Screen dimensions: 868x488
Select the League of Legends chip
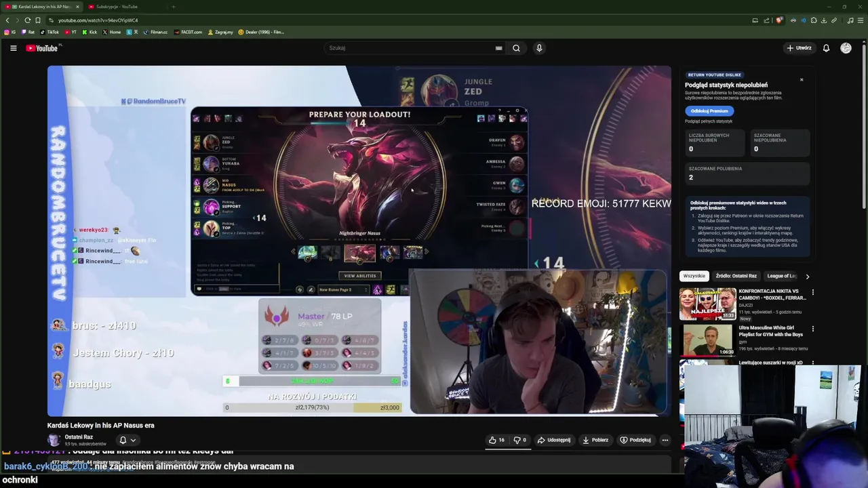click(781, 276)
